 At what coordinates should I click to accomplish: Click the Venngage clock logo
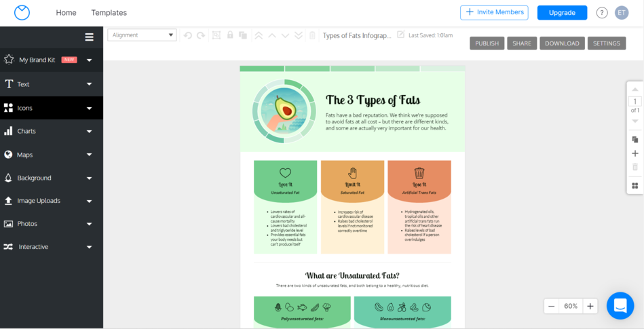[x=22, y=13]
